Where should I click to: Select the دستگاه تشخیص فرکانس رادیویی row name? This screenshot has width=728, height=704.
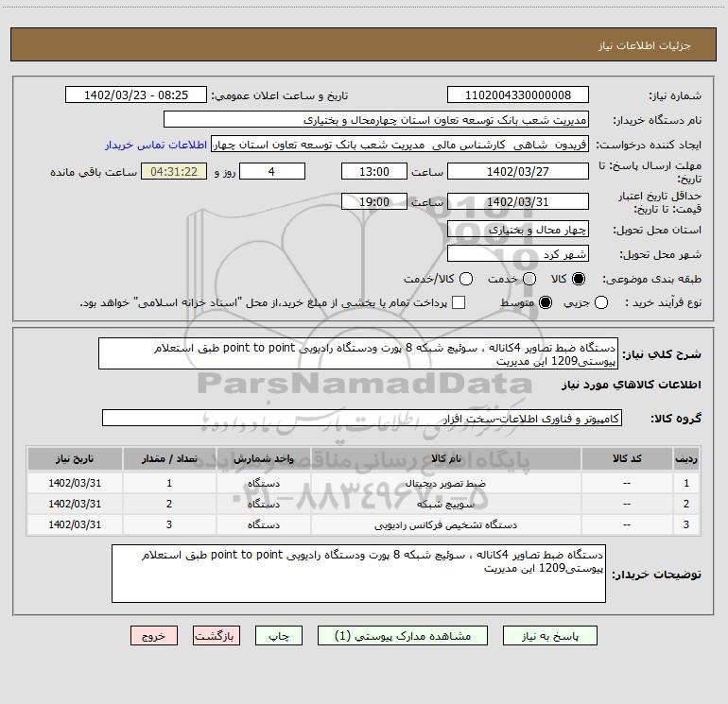pos(445,524)
